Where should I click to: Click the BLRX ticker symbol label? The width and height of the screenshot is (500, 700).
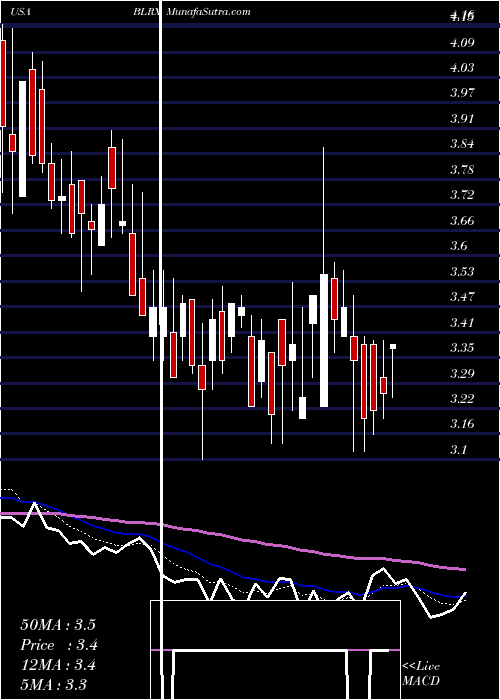click(148, 12)
